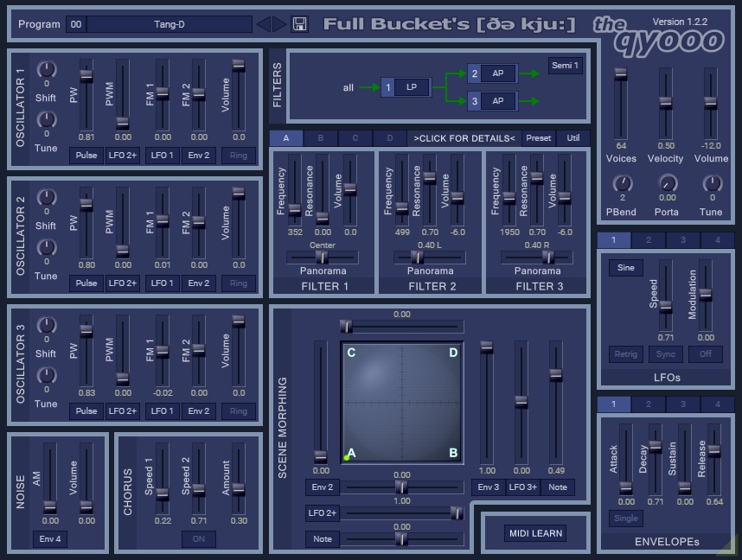The width and height of the screenshot is (742, 560).
Task: Click the master Tune knob
Action: (712, 183)
